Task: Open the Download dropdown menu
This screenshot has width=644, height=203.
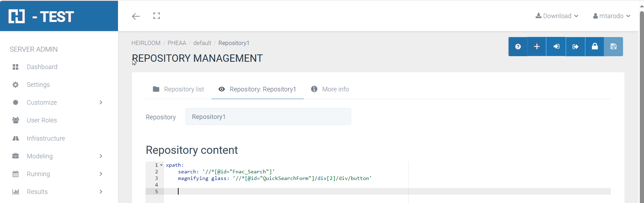Action: [x=557, y=16]
